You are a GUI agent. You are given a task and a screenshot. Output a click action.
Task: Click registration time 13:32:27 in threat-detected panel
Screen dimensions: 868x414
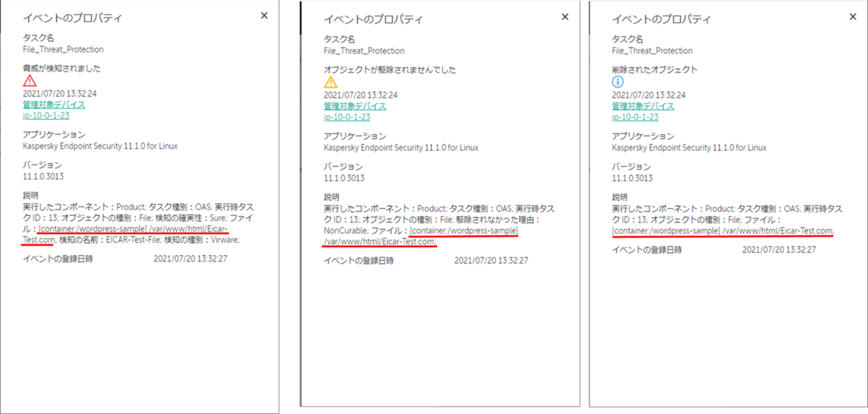click(x=190, y=258)
